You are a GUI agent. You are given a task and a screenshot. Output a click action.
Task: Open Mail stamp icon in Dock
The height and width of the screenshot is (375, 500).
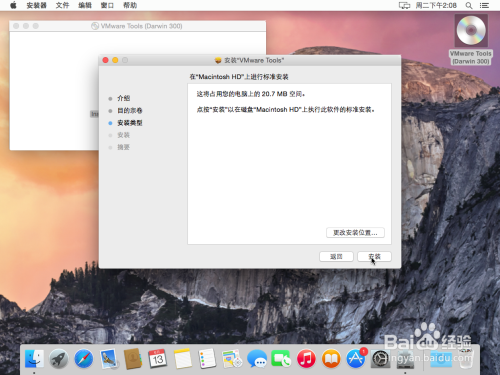pyautogui.click(x=108, y=359)
